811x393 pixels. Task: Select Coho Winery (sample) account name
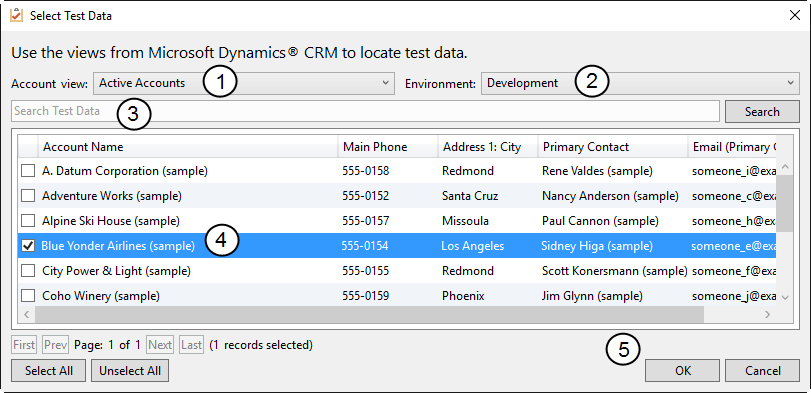[101, 296]
